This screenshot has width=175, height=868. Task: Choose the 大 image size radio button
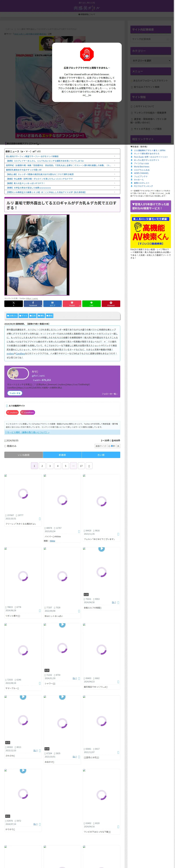click(116, 446)
